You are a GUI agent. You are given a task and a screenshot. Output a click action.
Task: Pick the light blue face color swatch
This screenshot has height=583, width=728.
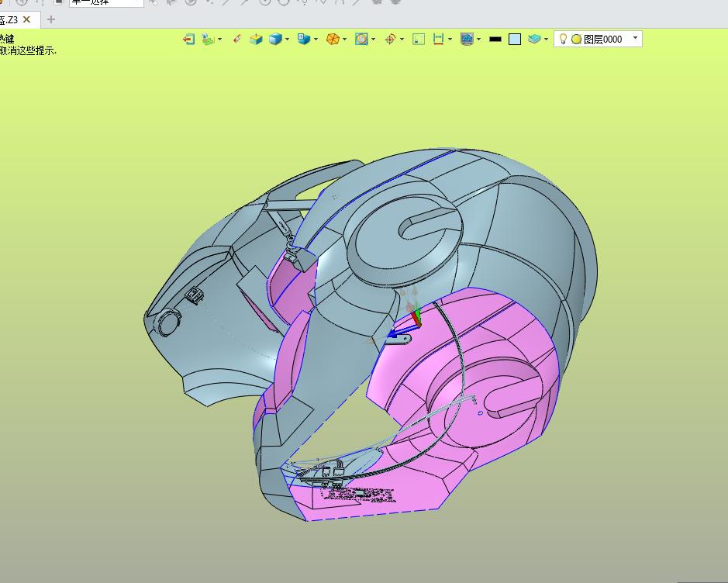click(515, 40)
